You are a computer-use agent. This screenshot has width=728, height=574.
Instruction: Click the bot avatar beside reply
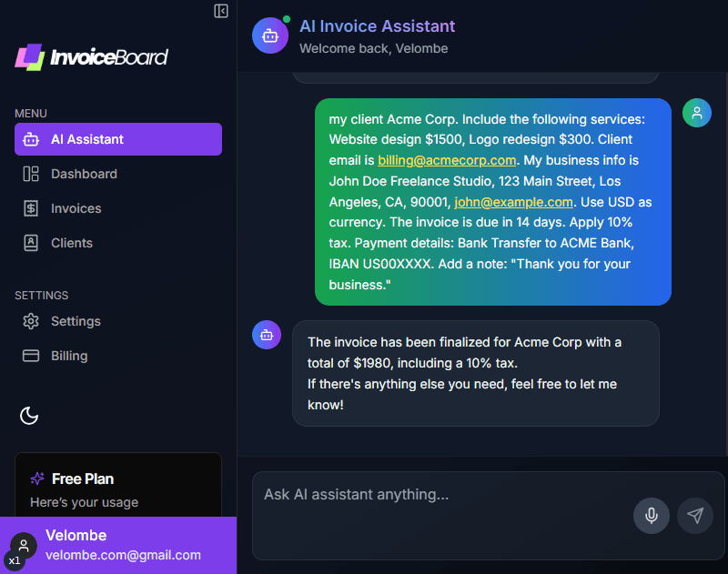click(267, 335)
